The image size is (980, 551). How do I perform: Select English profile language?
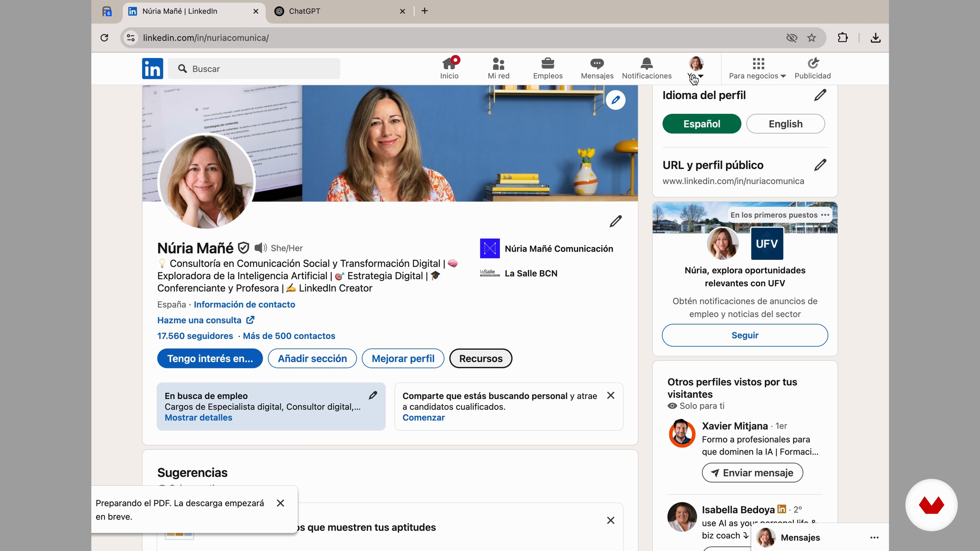pyautogui.click(x=786, y=124)
